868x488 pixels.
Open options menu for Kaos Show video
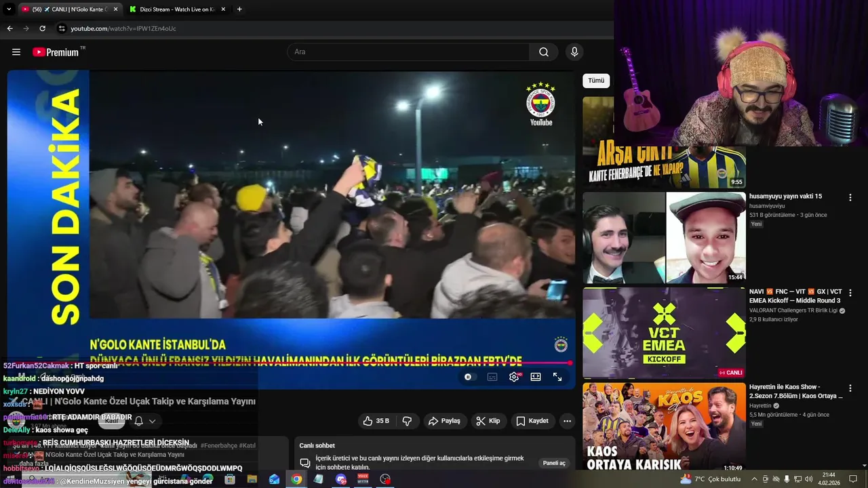click(x=850, y=389)
